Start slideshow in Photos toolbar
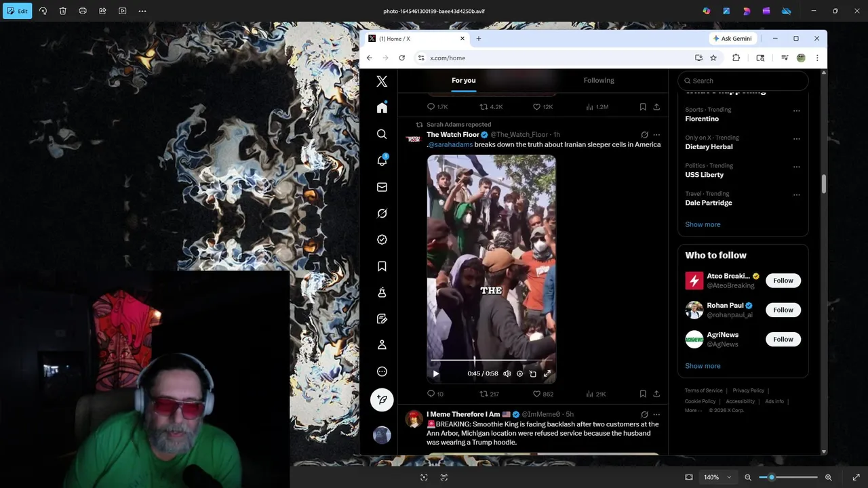The width and height of the screenshot is (868, 488). click(122, 11)
